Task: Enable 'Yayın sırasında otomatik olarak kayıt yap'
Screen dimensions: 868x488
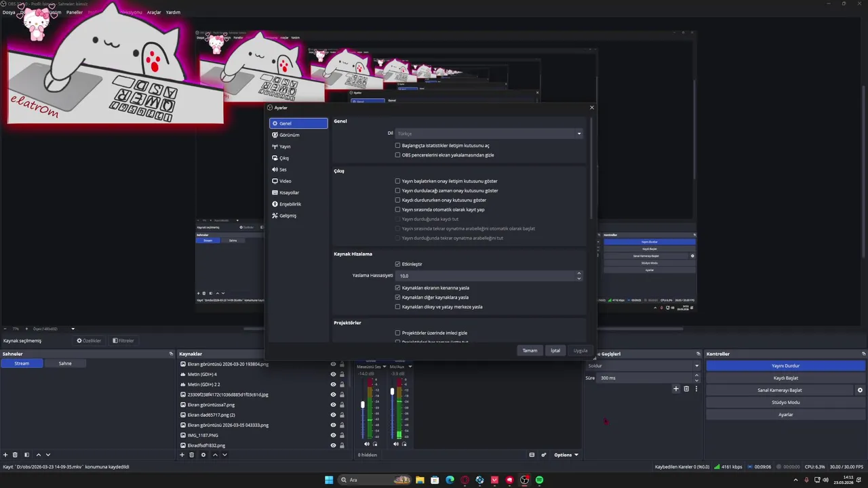Action: pyautogui.click(x=397, y=209)
